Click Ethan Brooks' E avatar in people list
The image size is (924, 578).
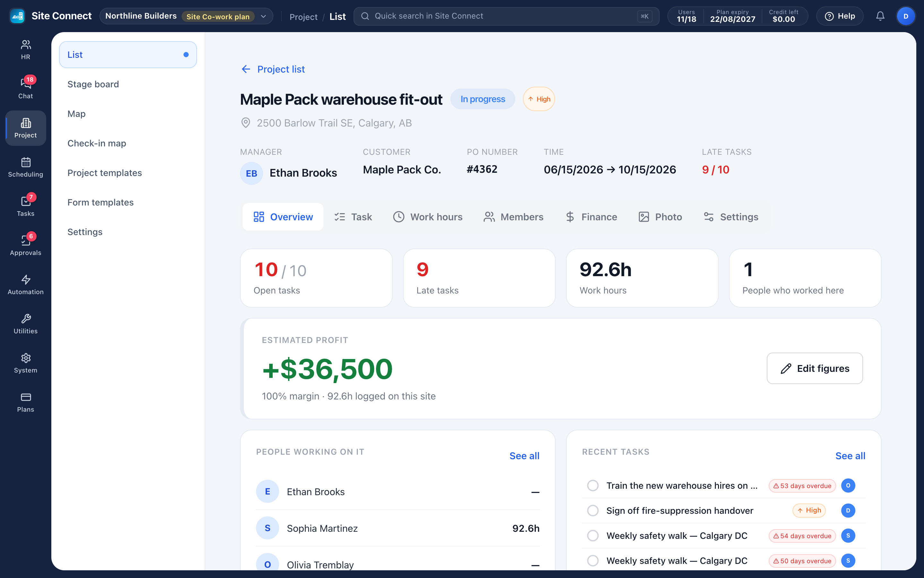pos(267,491)
